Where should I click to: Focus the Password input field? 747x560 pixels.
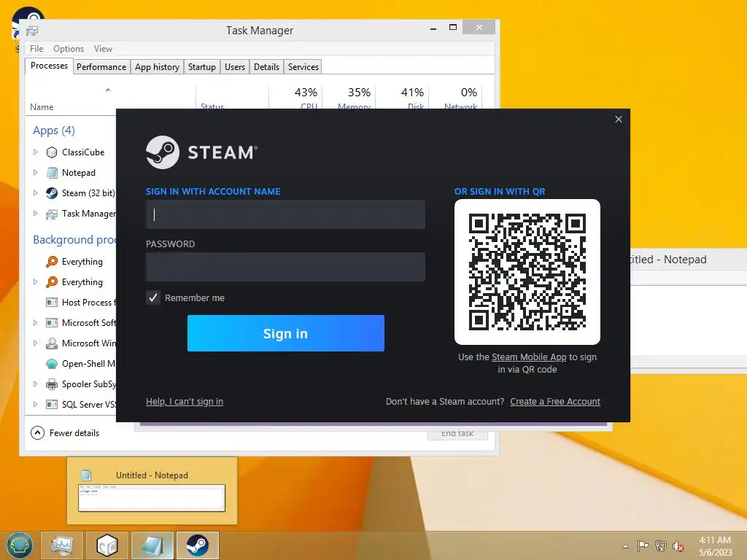tap(285, 267)
